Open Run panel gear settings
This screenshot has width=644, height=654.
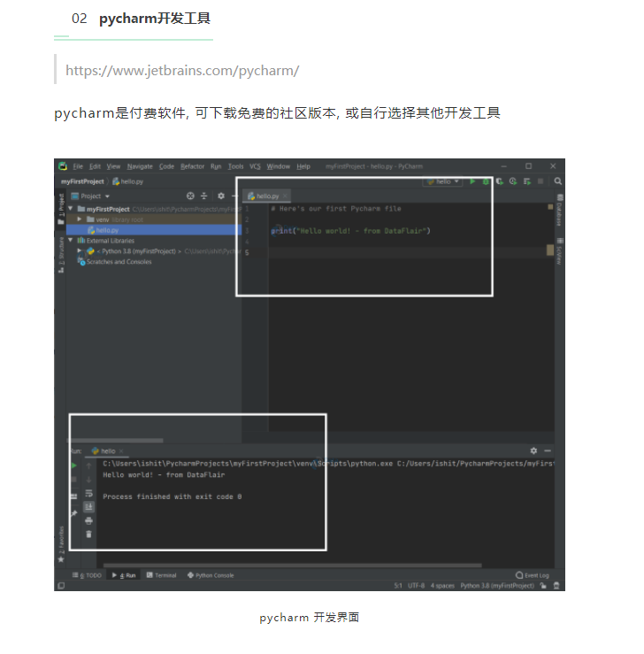point(533,450)
